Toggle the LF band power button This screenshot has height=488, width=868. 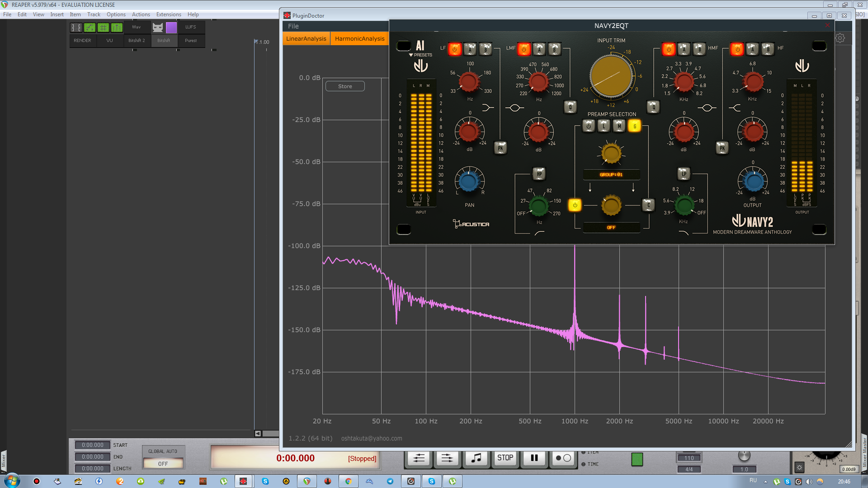[x=455, y=49]
